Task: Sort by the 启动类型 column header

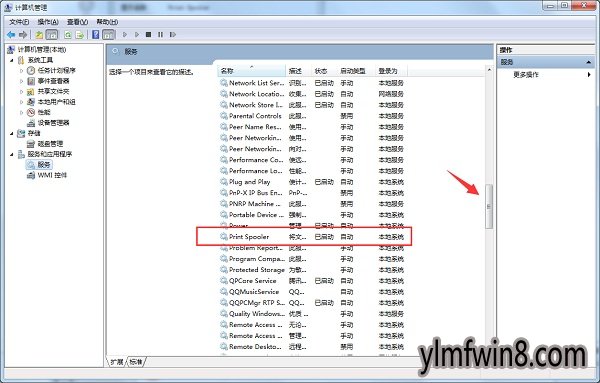Action: pyautogui.click(x=356, y=71)
